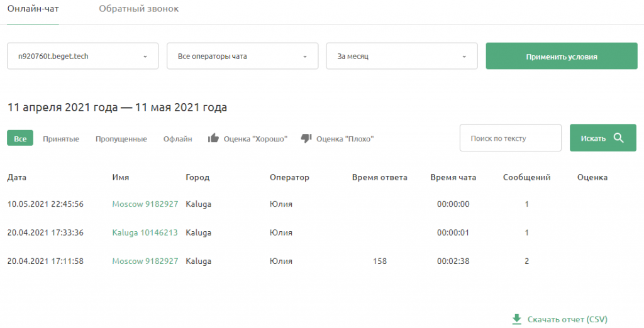This screenshot has height=328, width=644.
Task: Click the download arrow icon near CSV report
Action: (x=517, y=319)
